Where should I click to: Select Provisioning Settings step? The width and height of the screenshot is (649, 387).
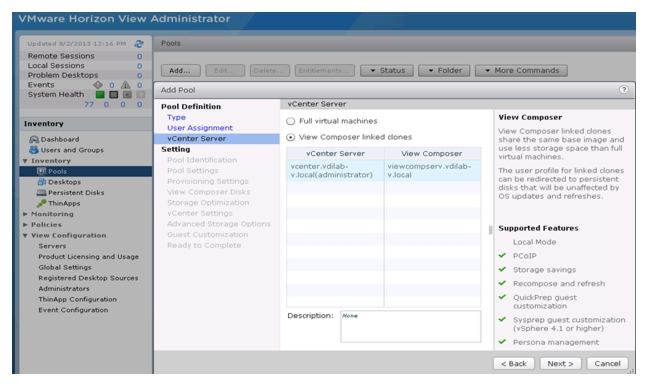(x=208, y=181)
